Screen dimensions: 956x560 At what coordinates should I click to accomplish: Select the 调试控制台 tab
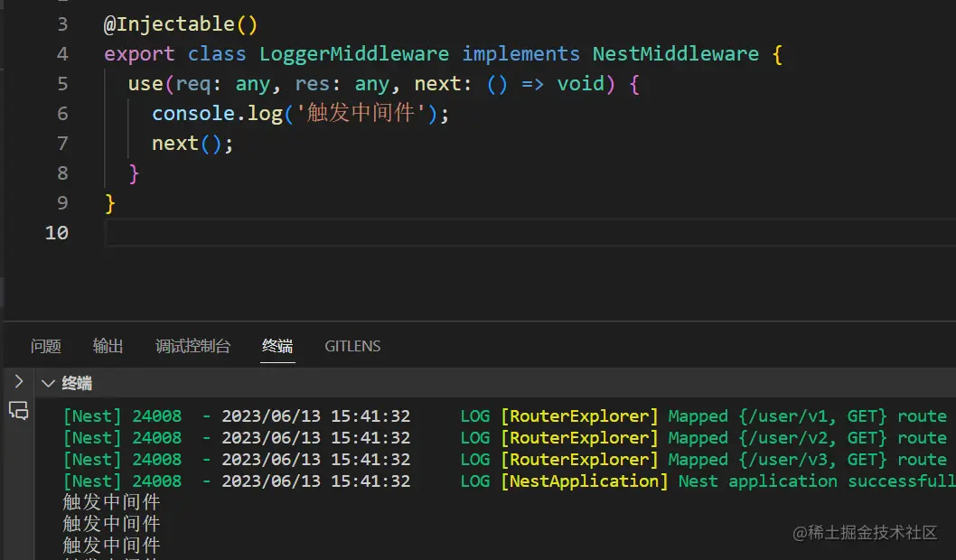(x=192, y=346)
